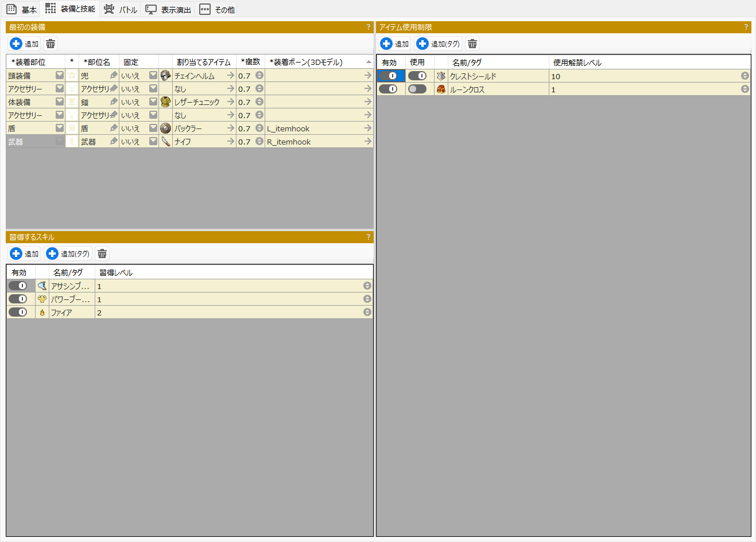Toggle 有効 switch for ファイア skill
756x542 pixels.
pos(18,313)
